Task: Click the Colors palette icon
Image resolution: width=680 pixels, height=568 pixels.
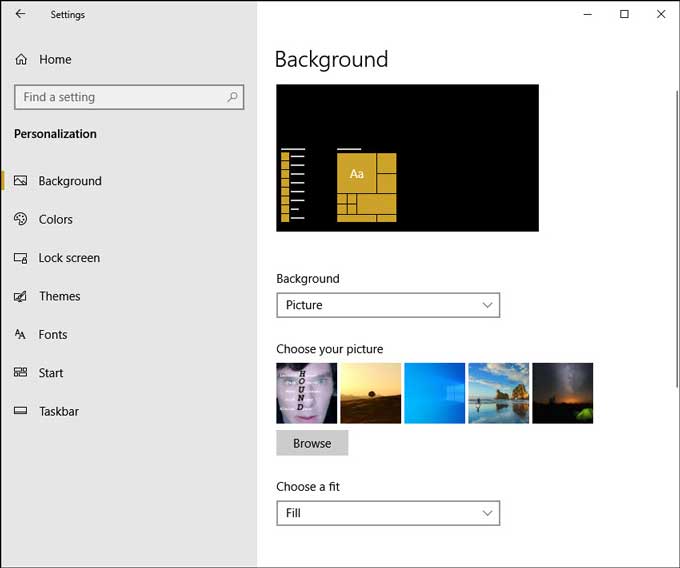Action: point(20,219)
